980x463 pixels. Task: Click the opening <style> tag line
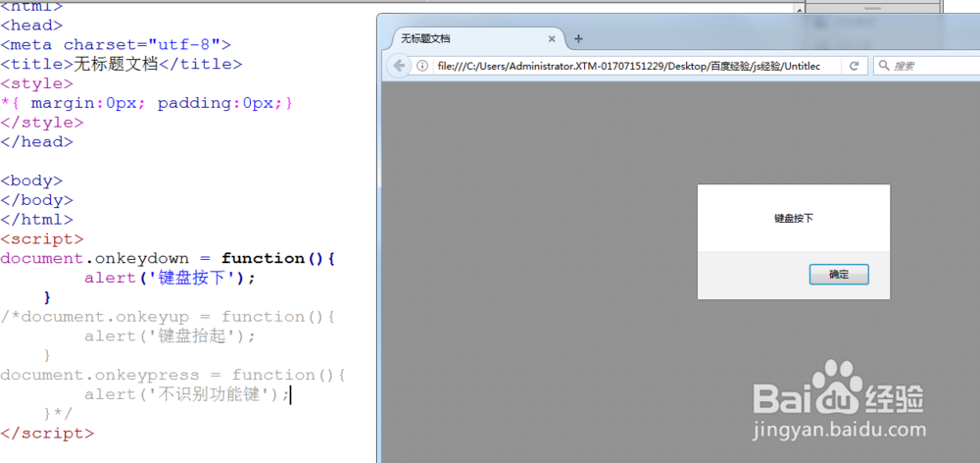(37, 83)
